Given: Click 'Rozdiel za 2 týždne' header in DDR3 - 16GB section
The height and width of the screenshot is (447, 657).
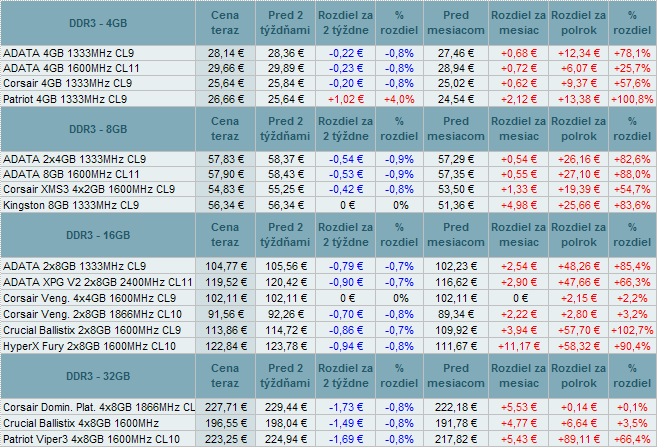Looking at the screenshot, I should [346, 235].
